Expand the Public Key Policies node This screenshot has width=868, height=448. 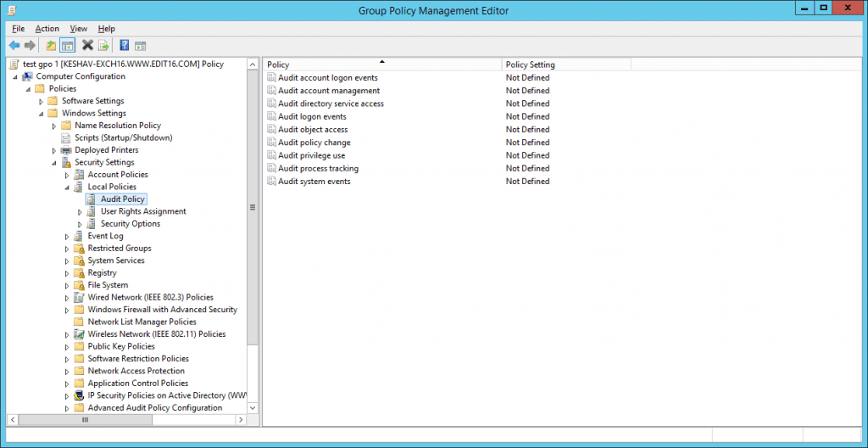click(x=67, y=346)
